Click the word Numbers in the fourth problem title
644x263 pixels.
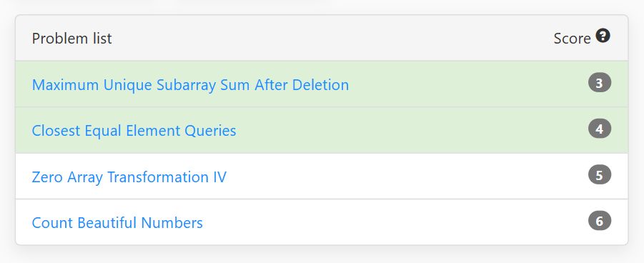tap(172, 223)
